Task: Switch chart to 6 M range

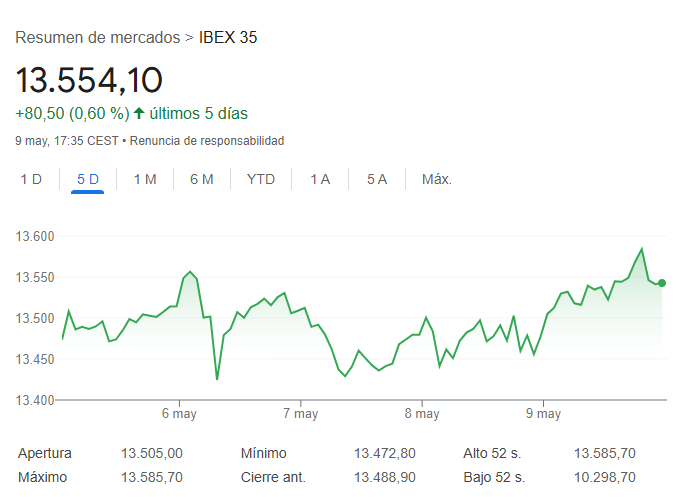Action: [202, 179]
